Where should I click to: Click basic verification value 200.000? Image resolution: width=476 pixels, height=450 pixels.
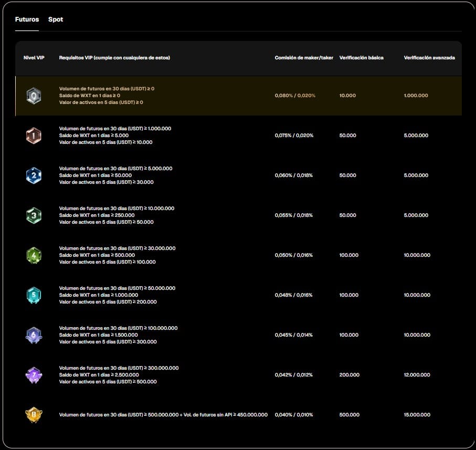(350, 375)
